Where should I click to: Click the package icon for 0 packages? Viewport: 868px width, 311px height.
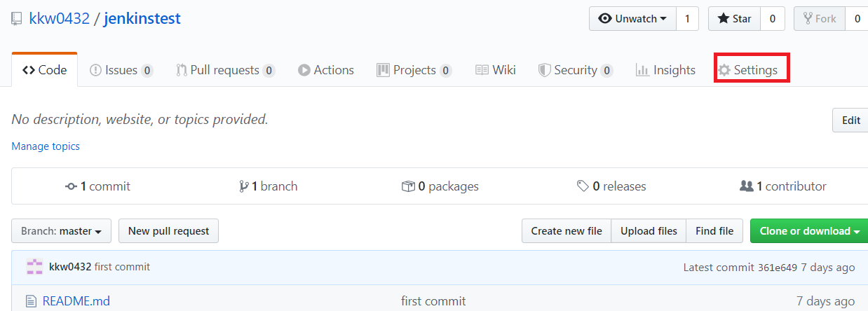407,186
